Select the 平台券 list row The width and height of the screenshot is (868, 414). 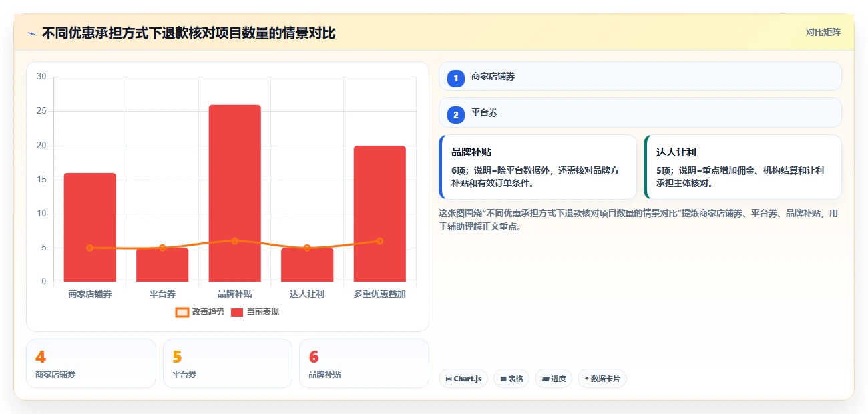pos(640,112)
